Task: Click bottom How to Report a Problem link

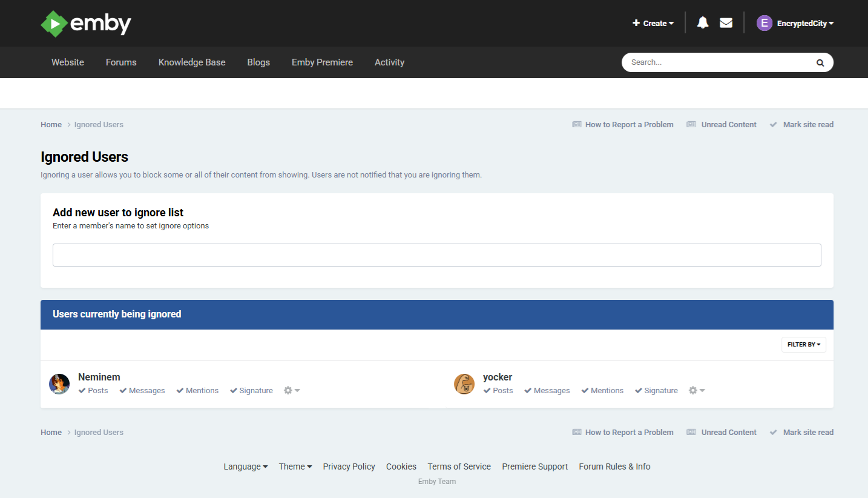Action: (623, 433)
